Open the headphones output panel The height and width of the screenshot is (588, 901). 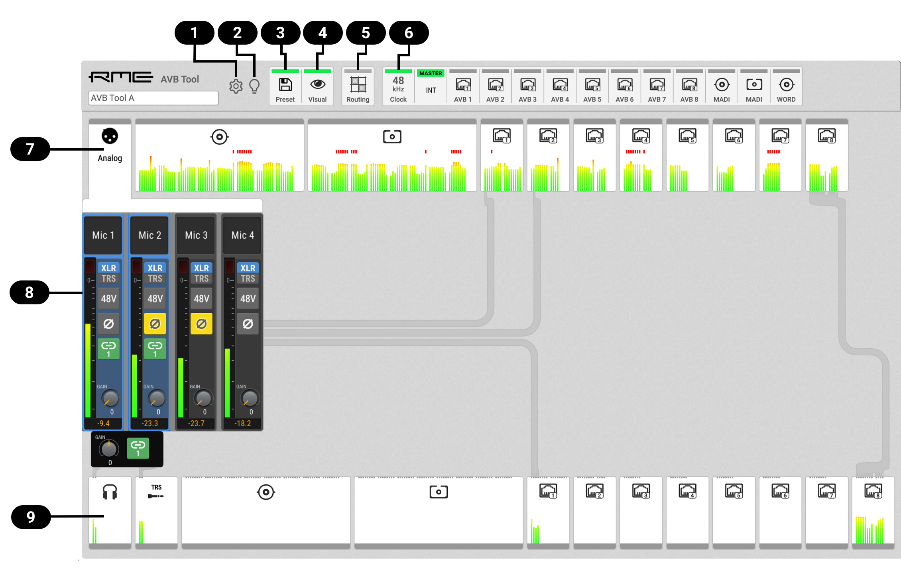click(110, 513)
